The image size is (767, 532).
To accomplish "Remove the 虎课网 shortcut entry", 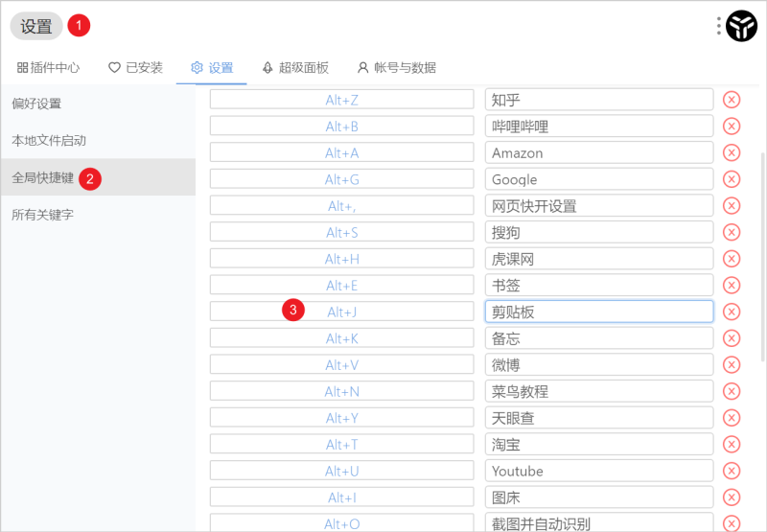I will [x=732, y=258].
